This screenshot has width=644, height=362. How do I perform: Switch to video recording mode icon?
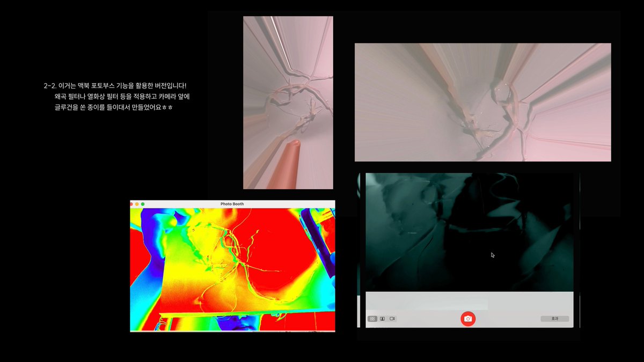392,319
